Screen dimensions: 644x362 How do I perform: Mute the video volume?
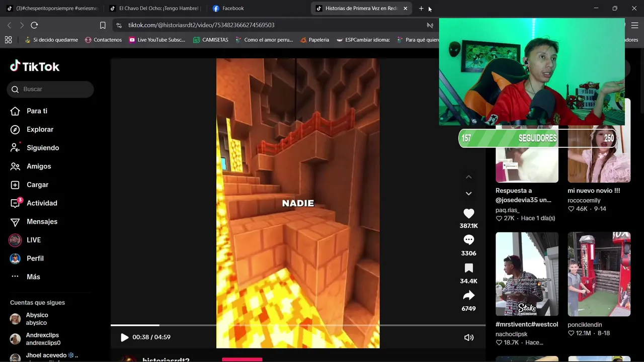point(468,337)
